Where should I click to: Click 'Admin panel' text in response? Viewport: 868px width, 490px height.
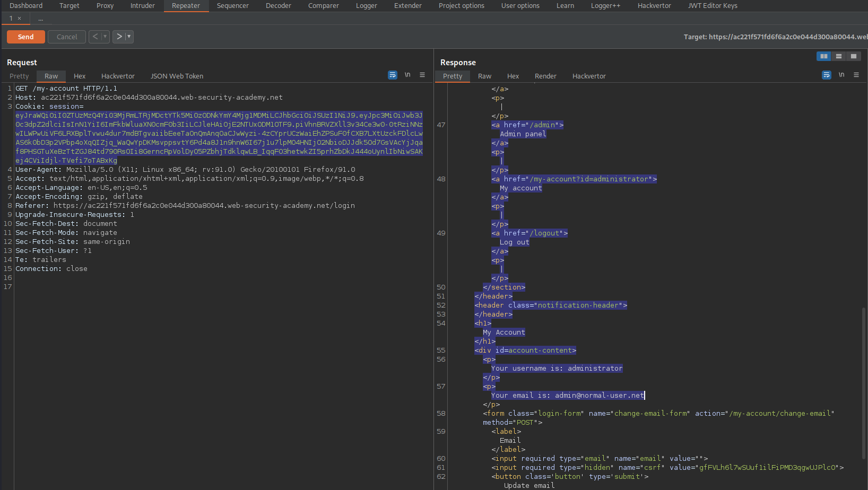(x=523, y=134)
